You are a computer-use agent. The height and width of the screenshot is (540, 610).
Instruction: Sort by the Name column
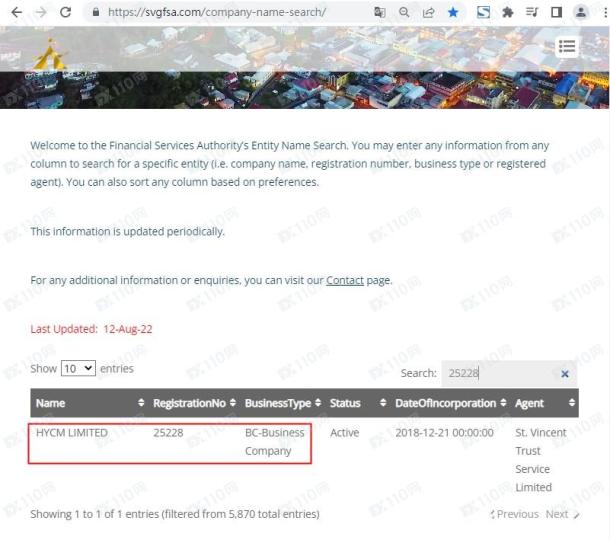[x=89, y=403]
